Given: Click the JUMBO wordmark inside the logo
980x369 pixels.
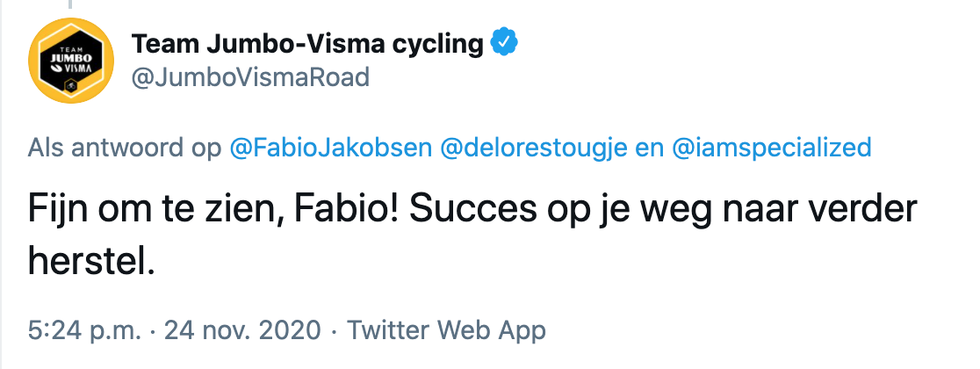Looking at the screenshot, I should 71,59.
